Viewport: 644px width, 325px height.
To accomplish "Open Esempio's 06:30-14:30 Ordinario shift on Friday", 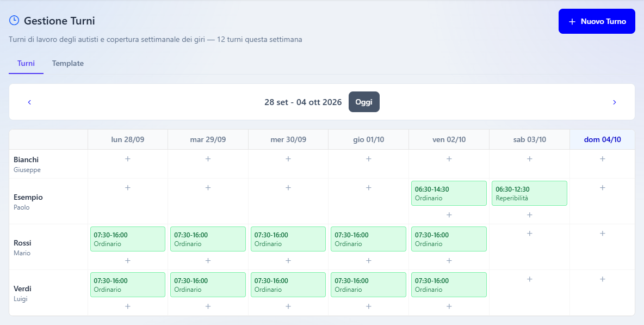I will (449, 193).
